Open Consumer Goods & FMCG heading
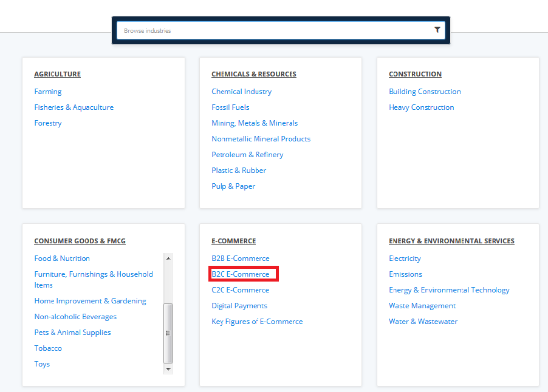Image resolution: width=548 pixels, height=392 pixels. [80, 241]
